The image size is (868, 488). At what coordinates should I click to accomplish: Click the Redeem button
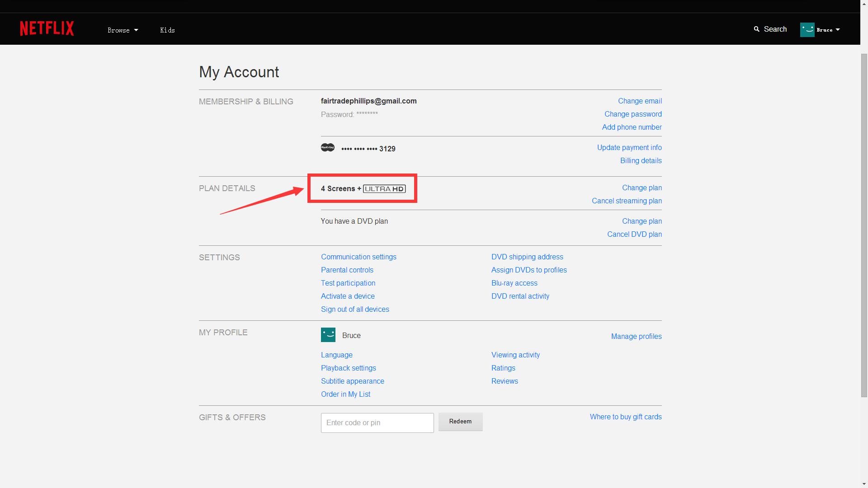click(x=460, y=422)
